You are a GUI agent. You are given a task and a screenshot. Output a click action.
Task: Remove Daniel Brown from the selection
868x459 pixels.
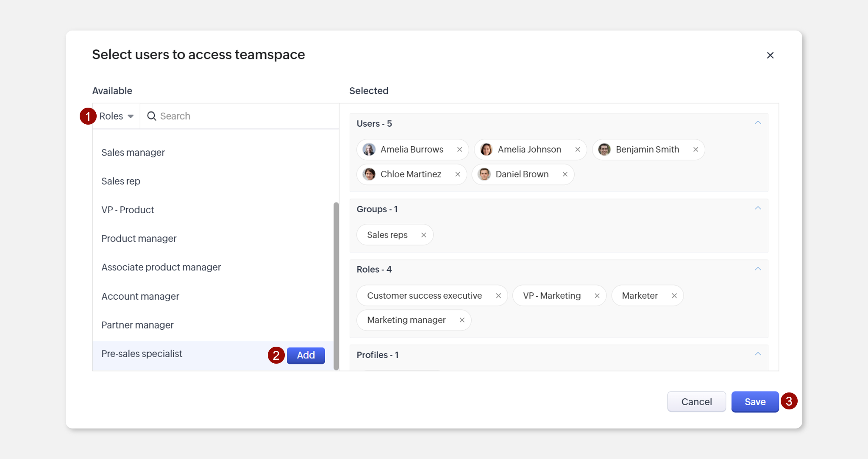tap(565, 174)
